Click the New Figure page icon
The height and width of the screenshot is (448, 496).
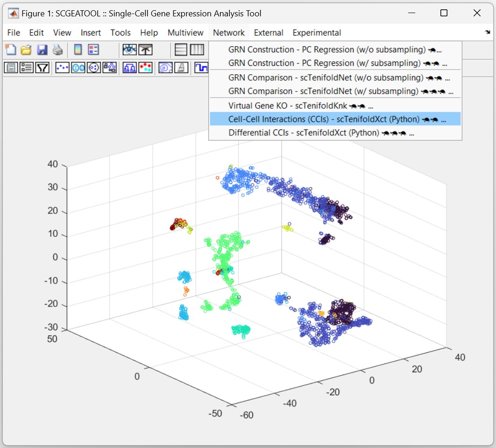[10, 50]
